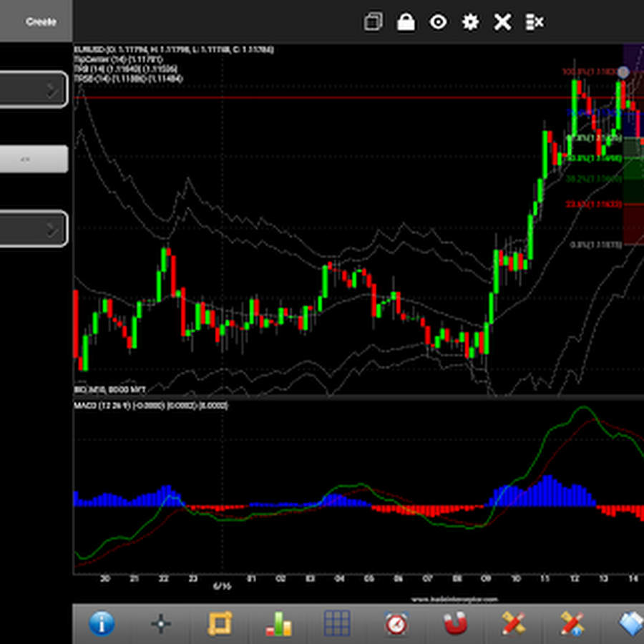Click date label 09 on time axis

(487, 579)
